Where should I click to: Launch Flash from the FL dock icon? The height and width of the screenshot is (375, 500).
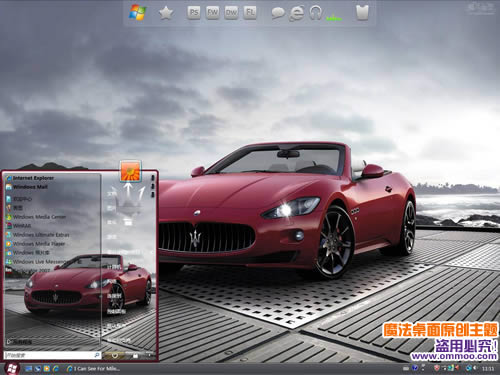click(250, 13)
